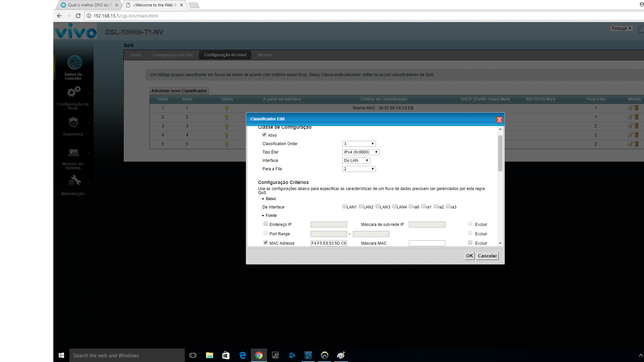Switch to Geral tab
644x362 pixels.
click(136, 55)
